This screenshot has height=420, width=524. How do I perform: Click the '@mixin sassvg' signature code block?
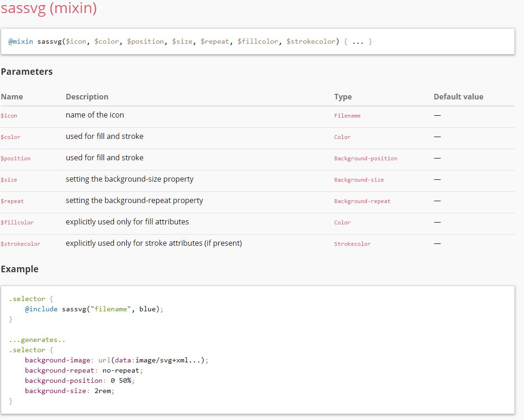tap(258, 41)
